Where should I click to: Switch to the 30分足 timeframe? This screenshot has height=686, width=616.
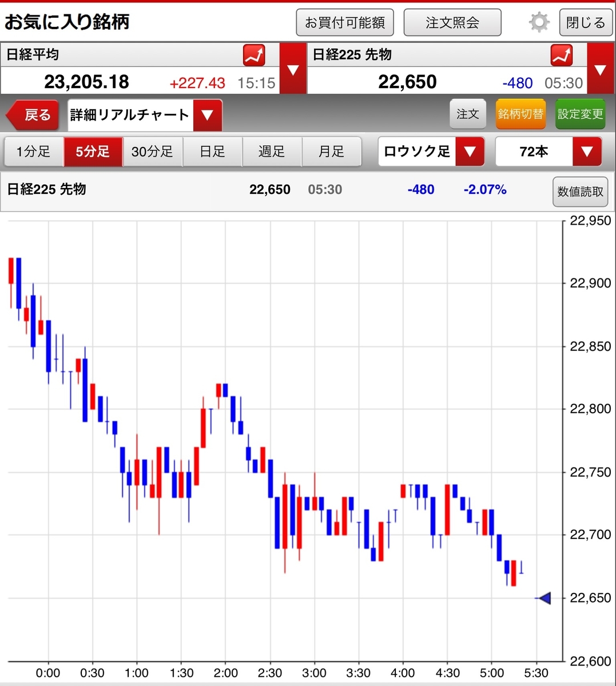click(x=152, y=151)
